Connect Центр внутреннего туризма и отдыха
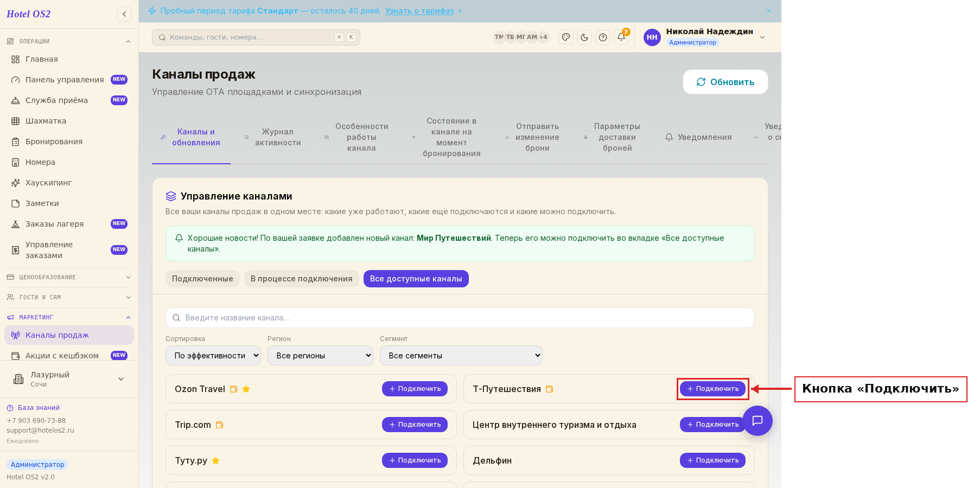 point(712,425)
